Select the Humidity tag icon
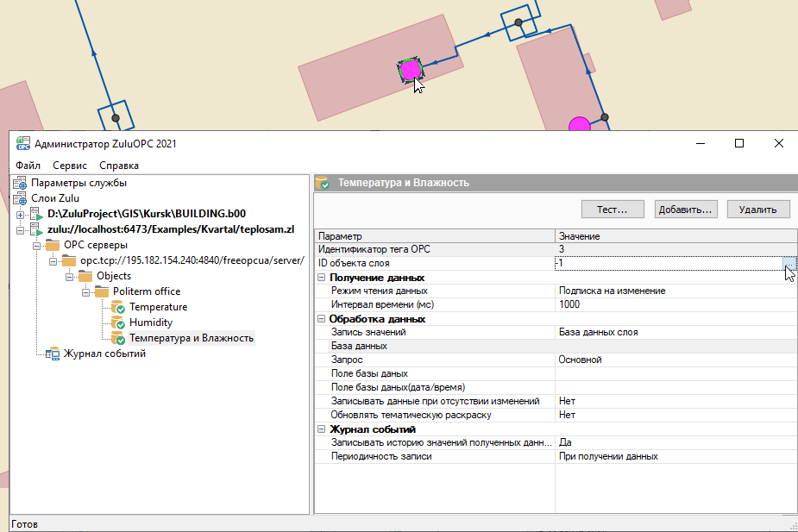 pyautogui.click(x=117, y=322)
